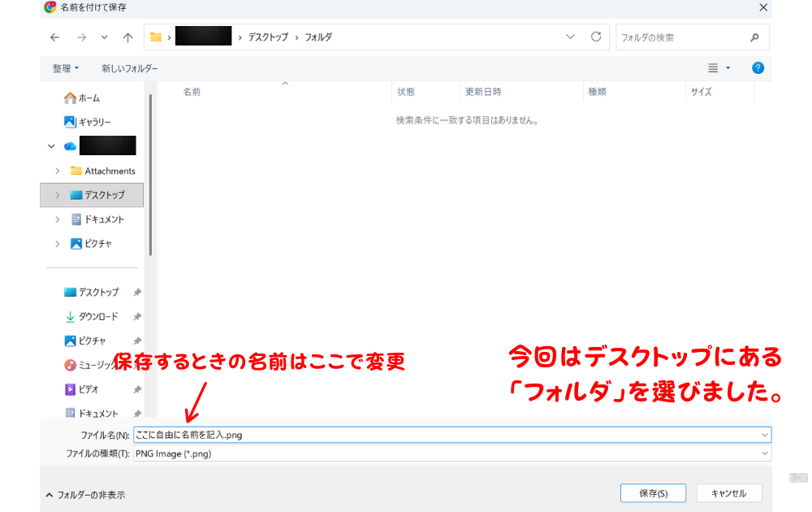
Task: Sort by 更新日時 column header
Action: click(x=482, y=92)
